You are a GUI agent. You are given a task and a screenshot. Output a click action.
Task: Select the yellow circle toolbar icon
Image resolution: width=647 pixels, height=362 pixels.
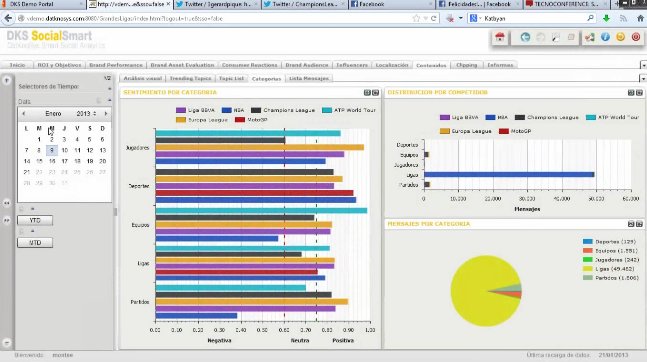620,37
